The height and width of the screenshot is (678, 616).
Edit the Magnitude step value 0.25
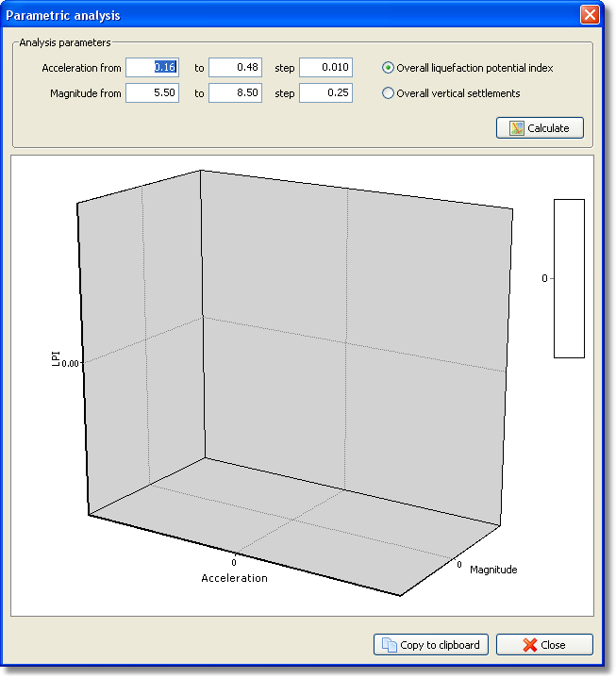click(x=325, y=93)
